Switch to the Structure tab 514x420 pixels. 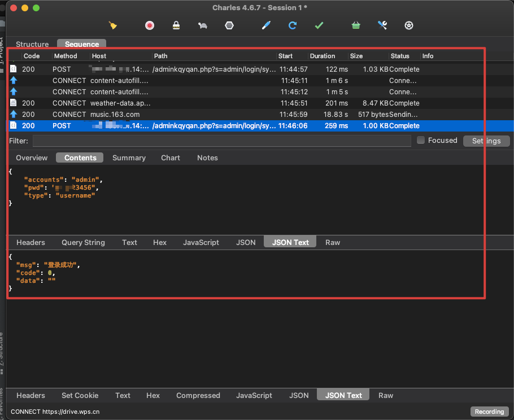coord(32,44)
